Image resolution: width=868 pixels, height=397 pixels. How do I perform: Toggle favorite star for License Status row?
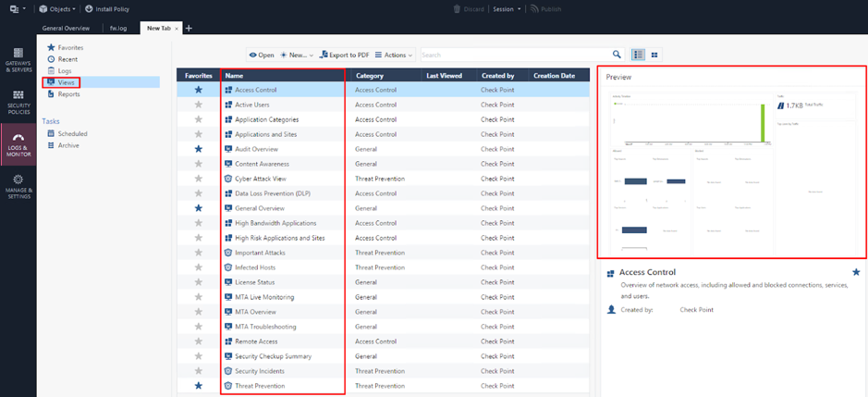pos(199,282)
